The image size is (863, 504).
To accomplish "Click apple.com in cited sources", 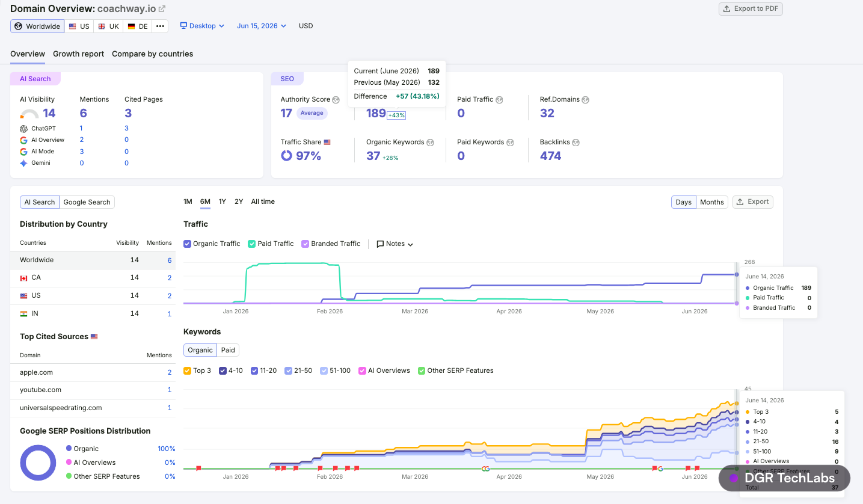I will coord(36,373).
